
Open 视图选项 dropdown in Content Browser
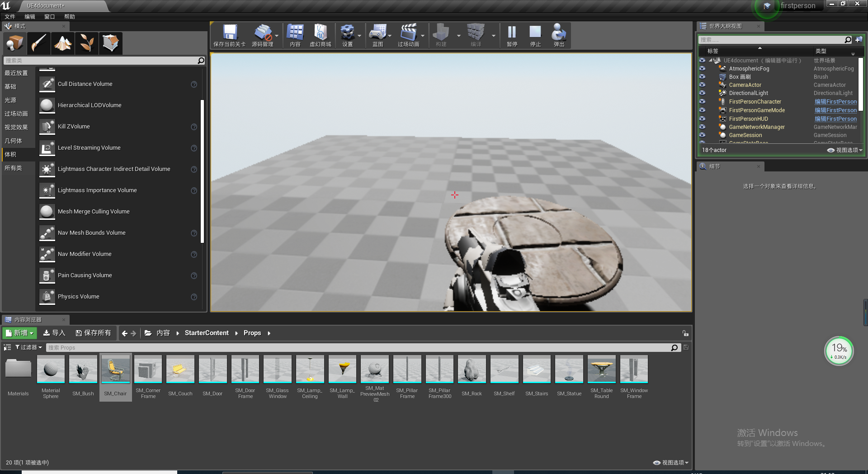671,463
